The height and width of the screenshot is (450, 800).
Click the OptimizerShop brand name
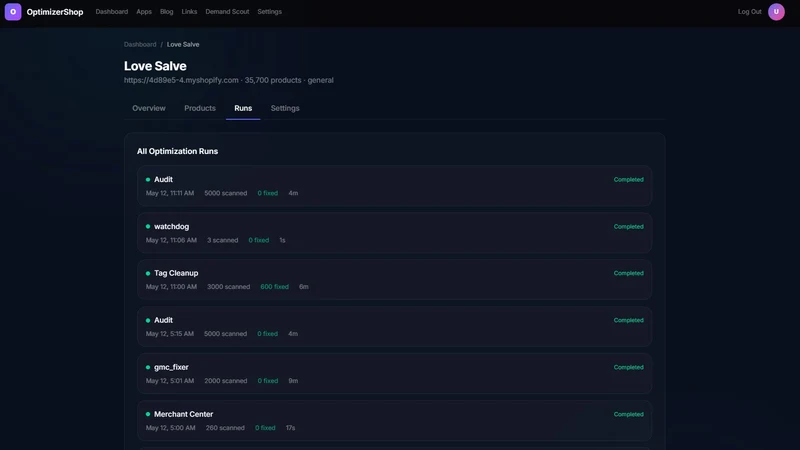click(55, 12)
